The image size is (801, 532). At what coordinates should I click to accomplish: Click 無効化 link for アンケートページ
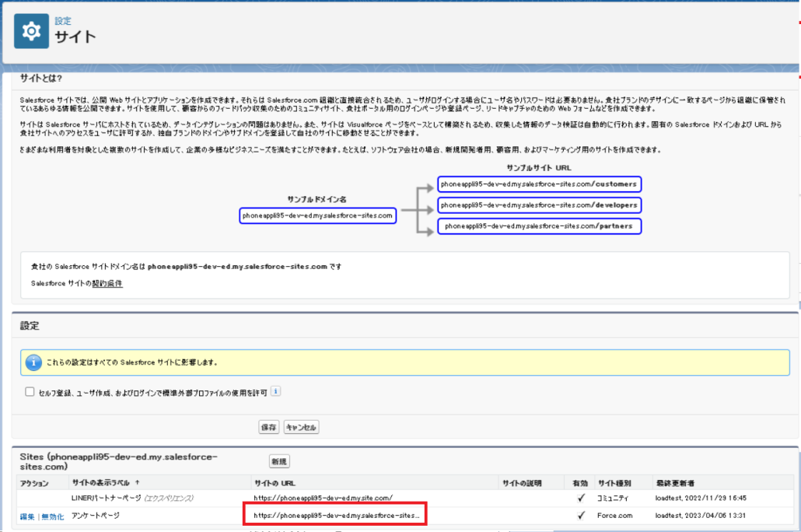[x=53, y=516]
